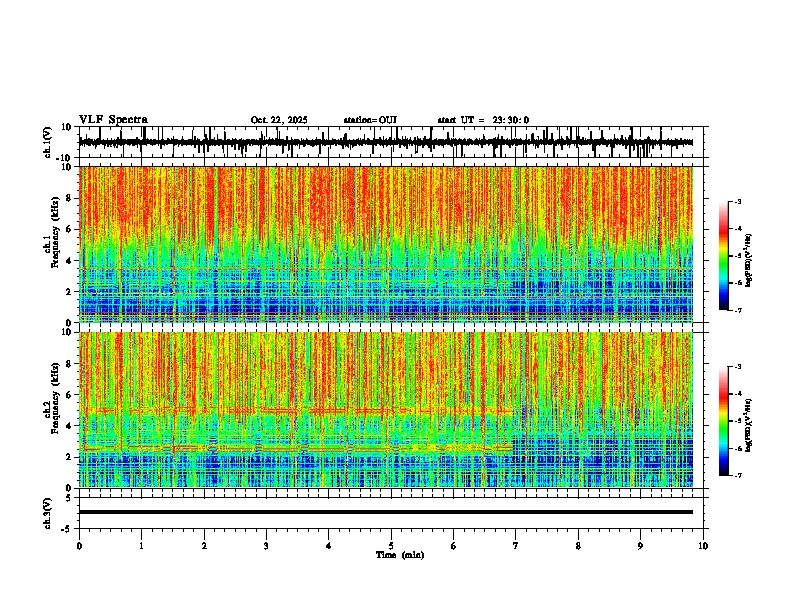
Task: Click the "-7" label on ch.2 color bar
Action: pyautogui.click(x=737, y=476)
